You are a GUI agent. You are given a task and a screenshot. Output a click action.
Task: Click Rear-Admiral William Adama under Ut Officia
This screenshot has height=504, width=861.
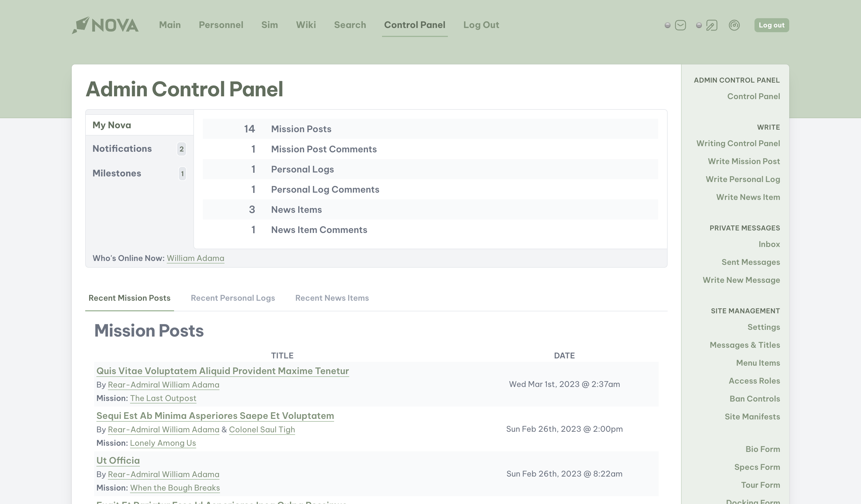163,474
